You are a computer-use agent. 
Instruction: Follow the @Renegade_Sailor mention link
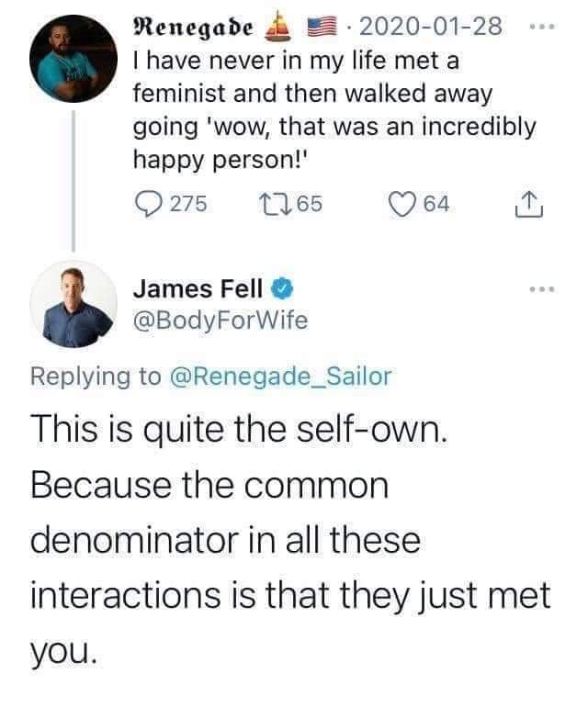(280, 376)
